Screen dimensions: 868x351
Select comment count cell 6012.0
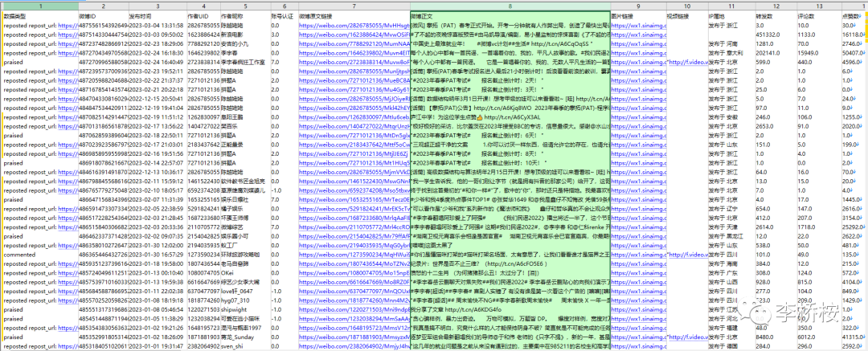coord(819,337)
